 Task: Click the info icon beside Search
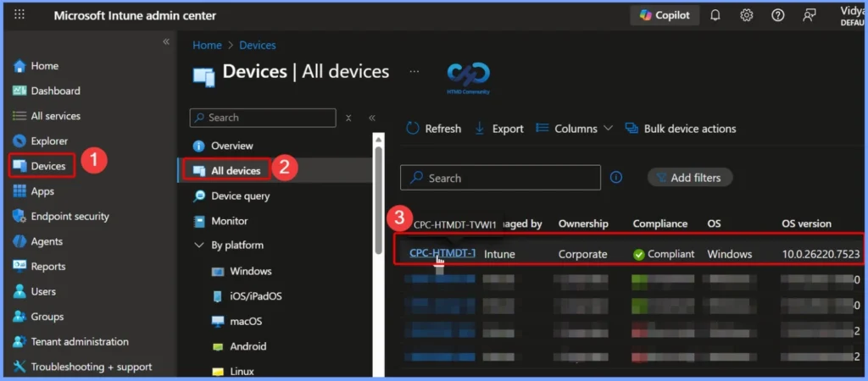click(x=616, y=178)
